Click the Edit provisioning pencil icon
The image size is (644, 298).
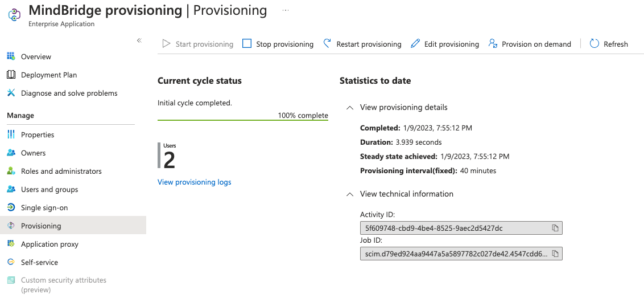(415, 44)
